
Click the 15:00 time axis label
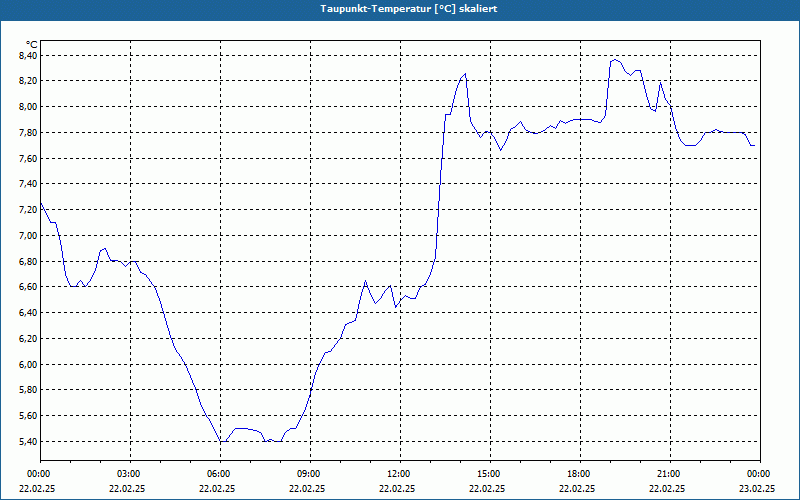(490, 474)
